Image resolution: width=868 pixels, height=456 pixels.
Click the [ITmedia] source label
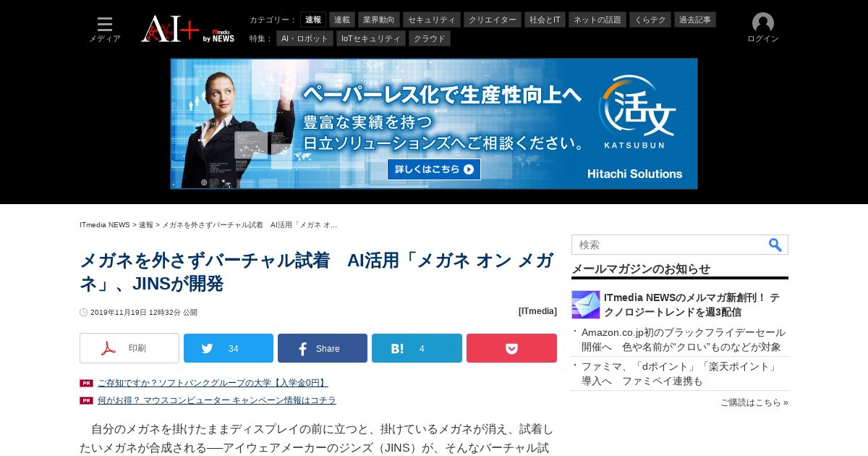pos(537,311)
